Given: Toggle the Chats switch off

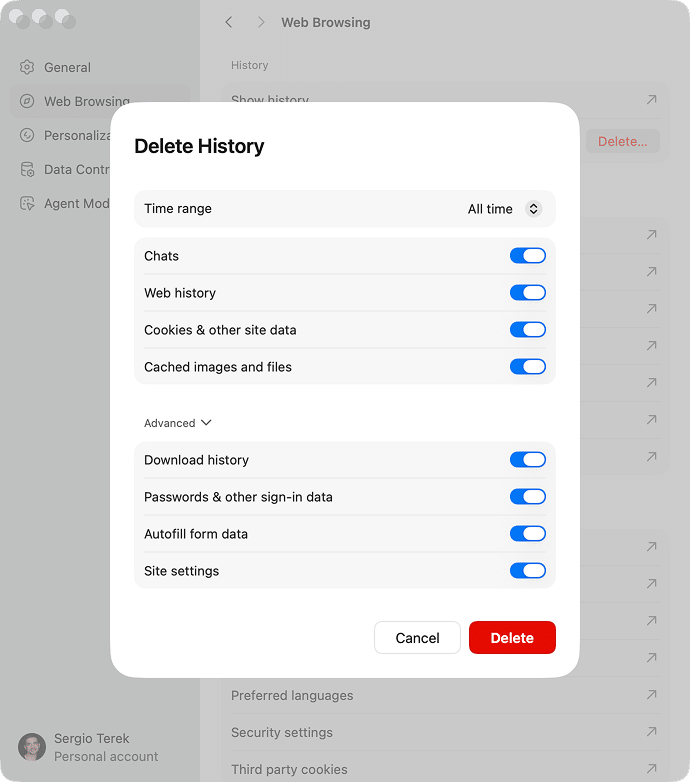Looking at the screenshot, I should tap(527, 256).
